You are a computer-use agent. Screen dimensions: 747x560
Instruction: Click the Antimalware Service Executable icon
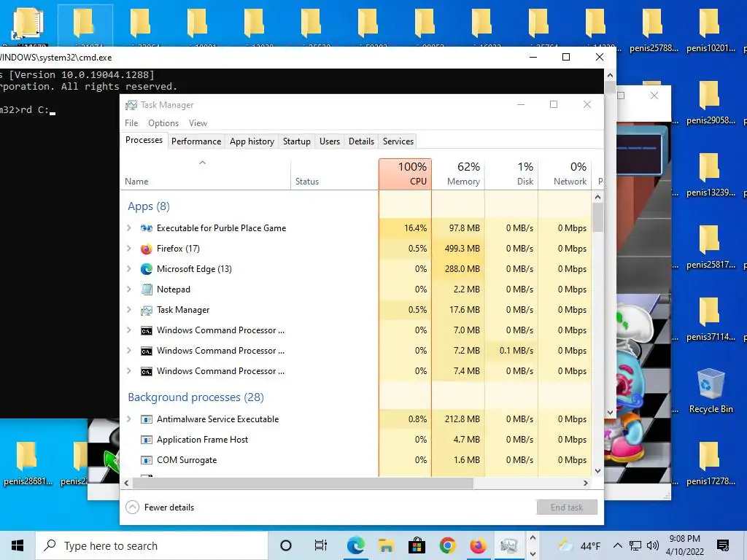point(146,419)
